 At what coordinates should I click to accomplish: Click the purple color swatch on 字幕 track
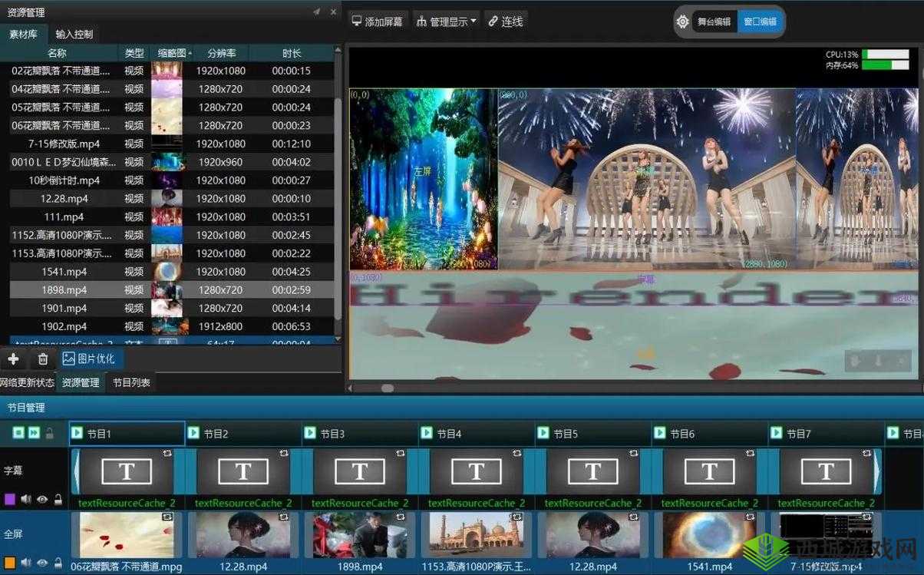click(9, 497)
